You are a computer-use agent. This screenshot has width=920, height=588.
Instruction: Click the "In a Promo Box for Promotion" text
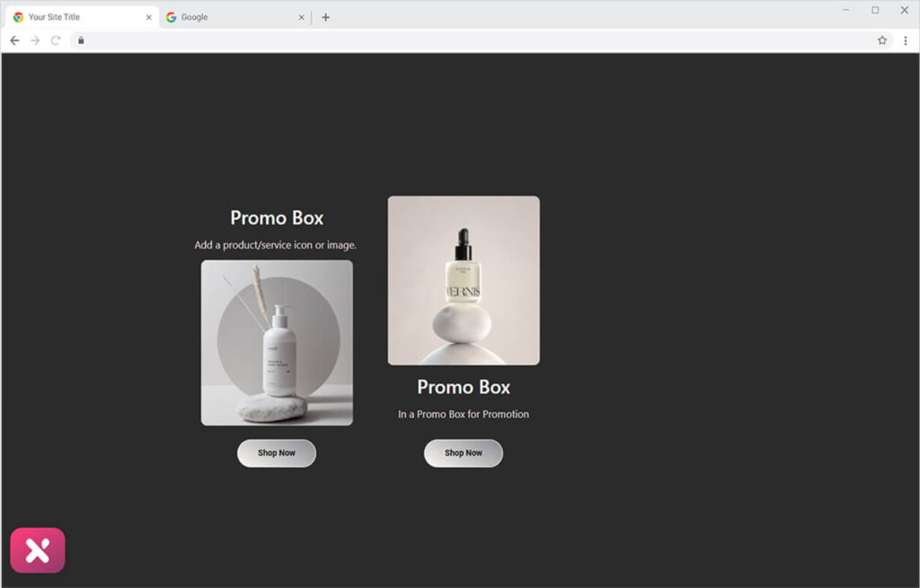[x=464, y=415]
